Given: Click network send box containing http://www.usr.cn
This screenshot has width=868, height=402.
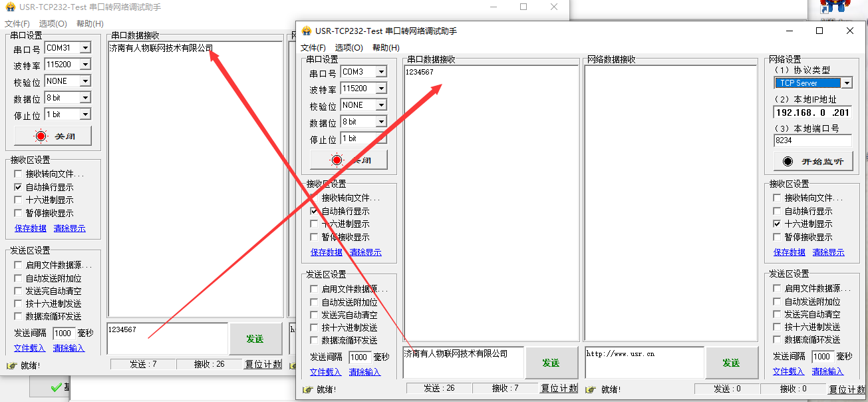Looking at the screenshot, I should [644, 363].
